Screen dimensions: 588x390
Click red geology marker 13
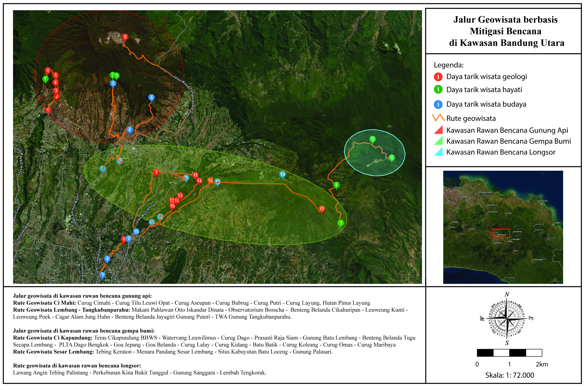[x=180, y=197]
